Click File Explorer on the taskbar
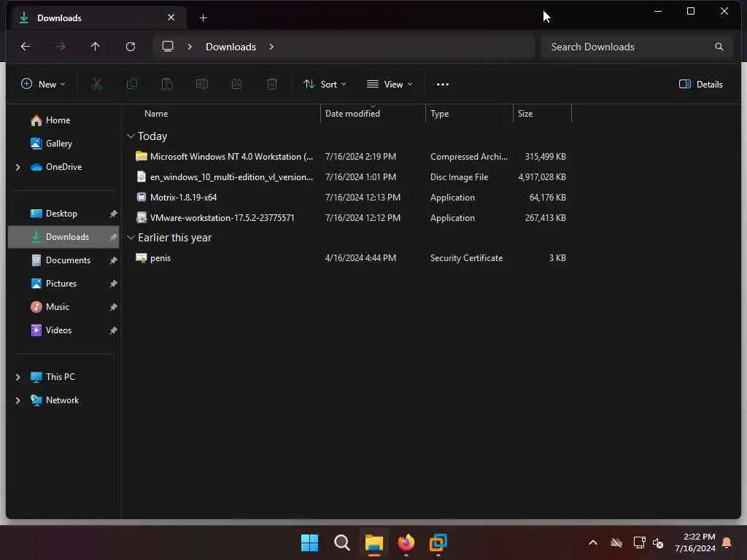 click(374, 542)
